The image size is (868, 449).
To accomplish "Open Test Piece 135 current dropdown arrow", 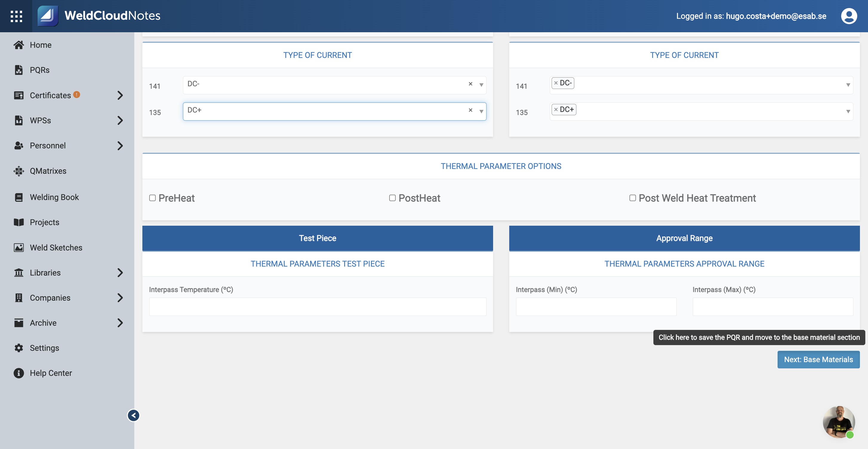I will 481,111.
